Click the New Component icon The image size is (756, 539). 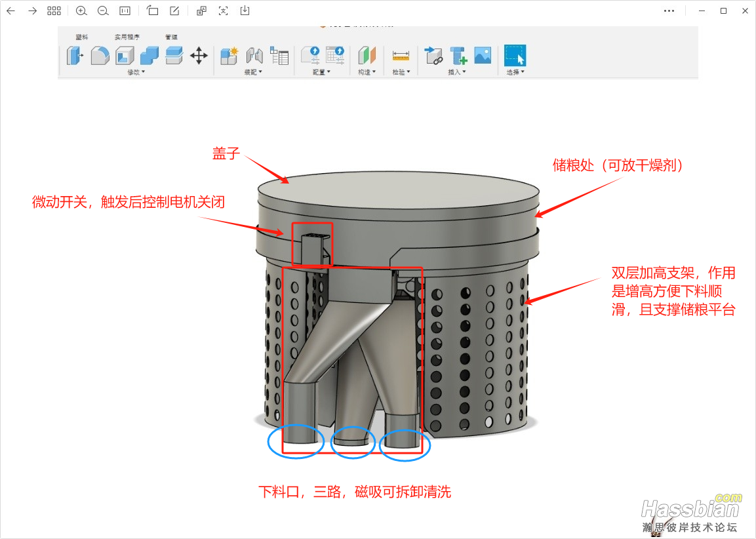point(229,56)
